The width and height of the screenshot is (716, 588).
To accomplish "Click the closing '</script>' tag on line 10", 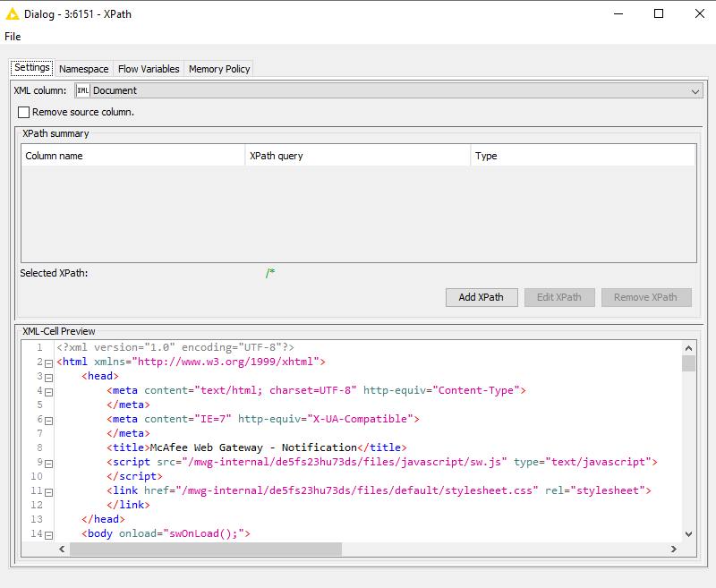I will point(135,476).
